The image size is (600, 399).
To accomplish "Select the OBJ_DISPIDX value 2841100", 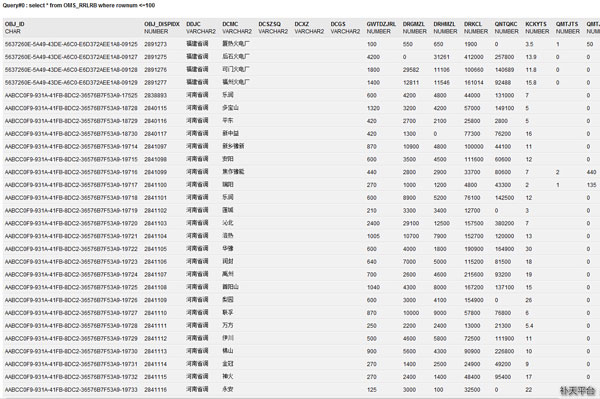I will tap(155, 185).
